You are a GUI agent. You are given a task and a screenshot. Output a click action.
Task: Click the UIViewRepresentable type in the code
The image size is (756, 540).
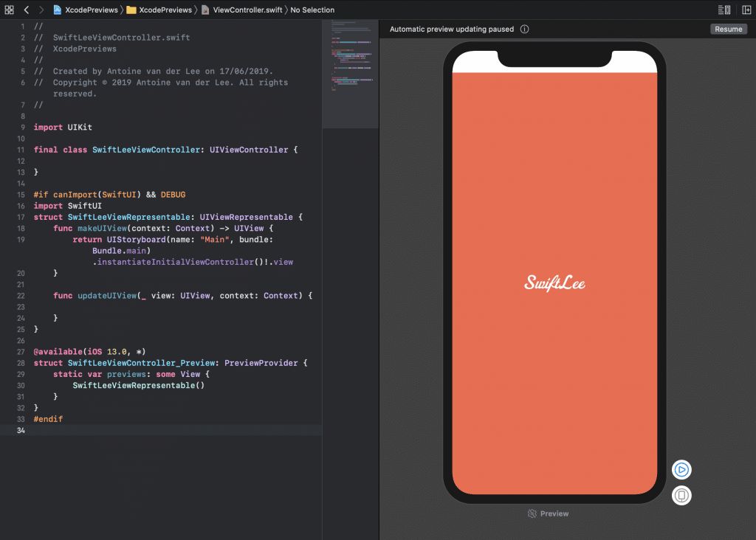(247, 217)
